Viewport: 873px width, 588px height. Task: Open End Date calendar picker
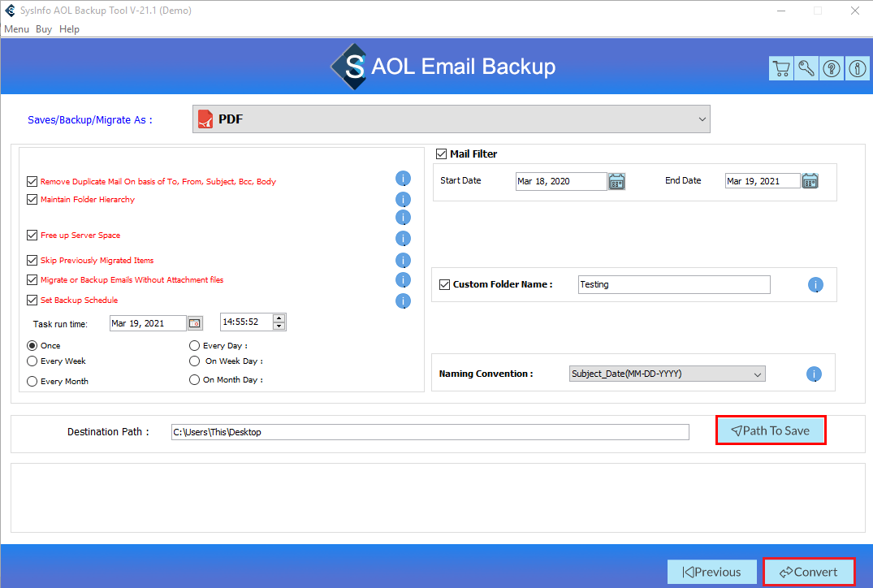tap(810, 181)
